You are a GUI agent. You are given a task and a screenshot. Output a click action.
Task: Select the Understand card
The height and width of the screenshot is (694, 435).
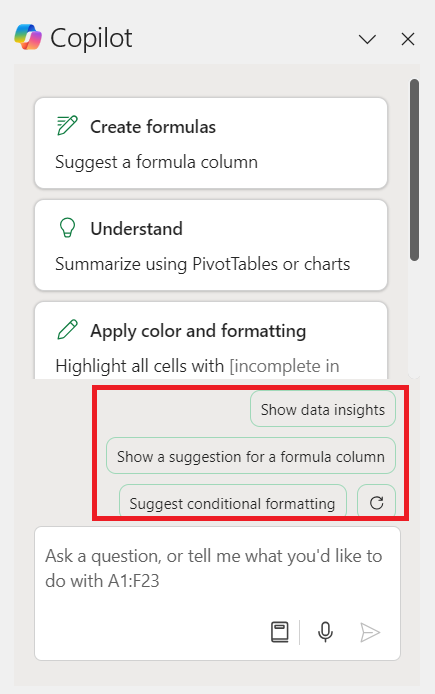click(211, 245)
